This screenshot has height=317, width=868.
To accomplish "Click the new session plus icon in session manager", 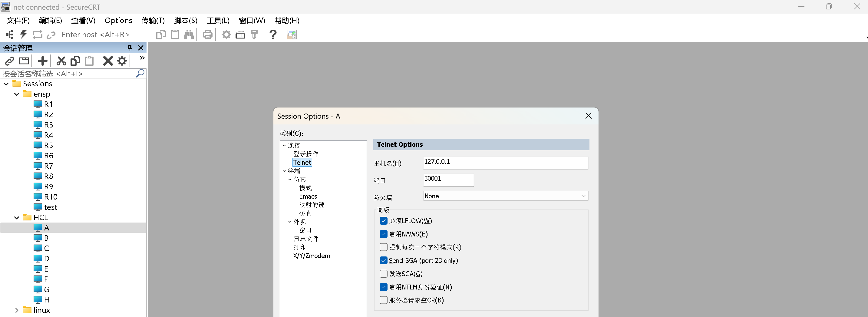I will [42, 61].
